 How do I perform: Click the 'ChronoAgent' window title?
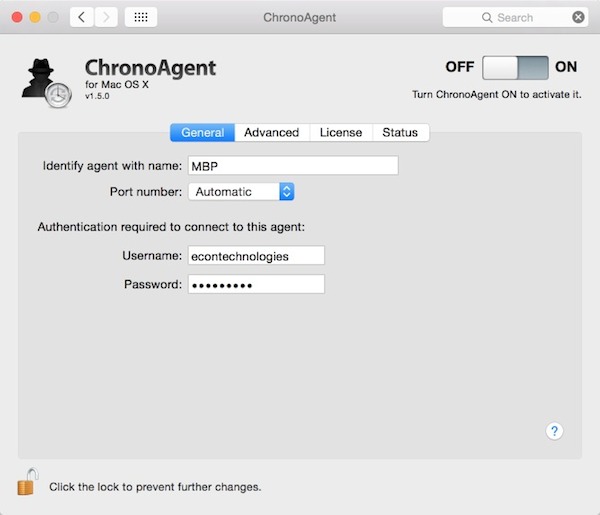tap(300, 18)
